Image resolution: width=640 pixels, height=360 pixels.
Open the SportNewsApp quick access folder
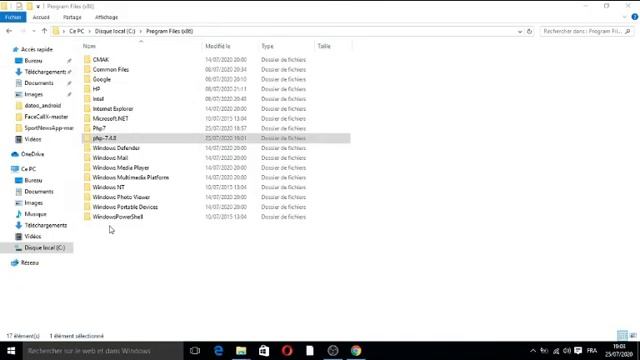point(49,128)
